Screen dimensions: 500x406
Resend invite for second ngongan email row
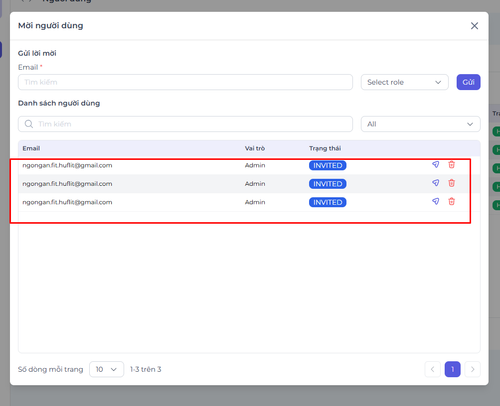(x=435, y=183)
